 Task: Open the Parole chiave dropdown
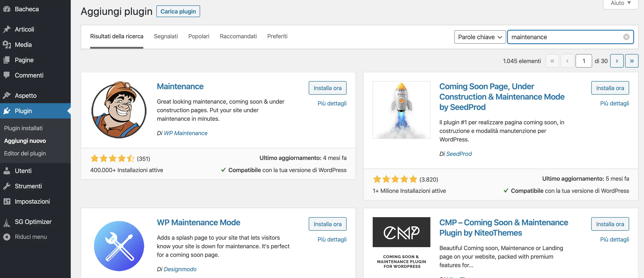(x=480, y=37)
